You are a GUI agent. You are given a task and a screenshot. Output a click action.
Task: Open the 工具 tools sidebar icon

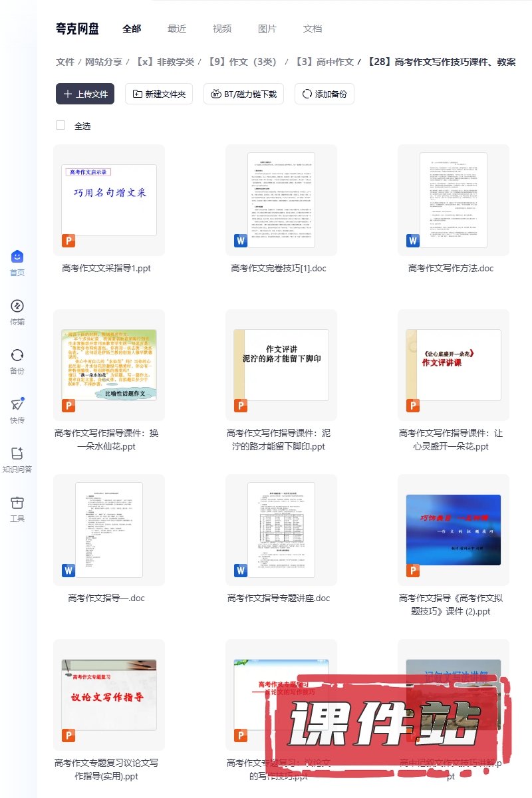coord(17,503)
